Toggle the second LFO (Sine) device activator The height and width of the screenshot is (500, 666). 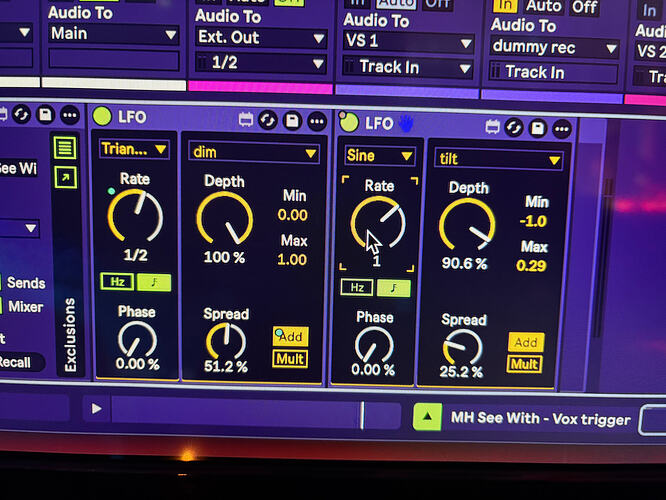pos(349,122)
